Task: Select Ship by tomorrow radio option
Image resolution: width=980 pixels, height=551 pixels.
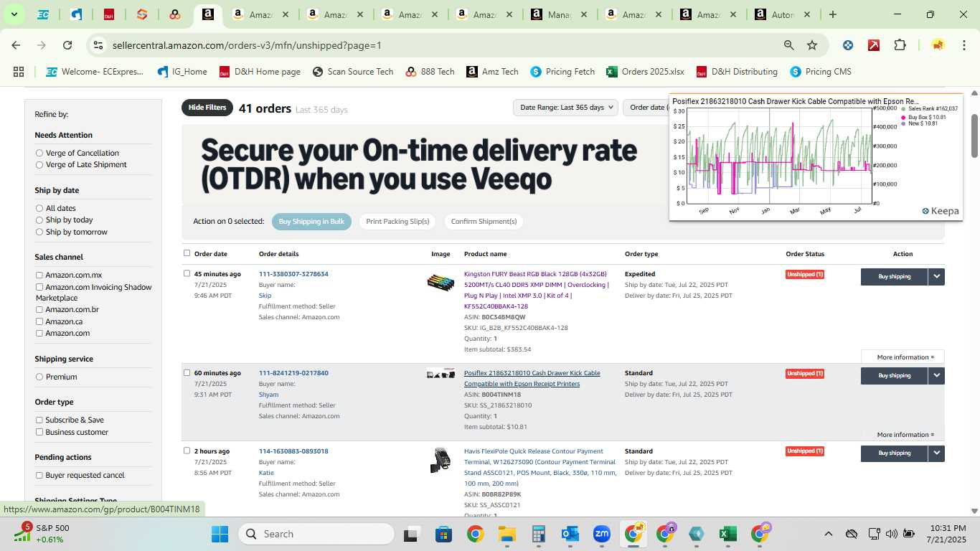Action: [39, 232]
